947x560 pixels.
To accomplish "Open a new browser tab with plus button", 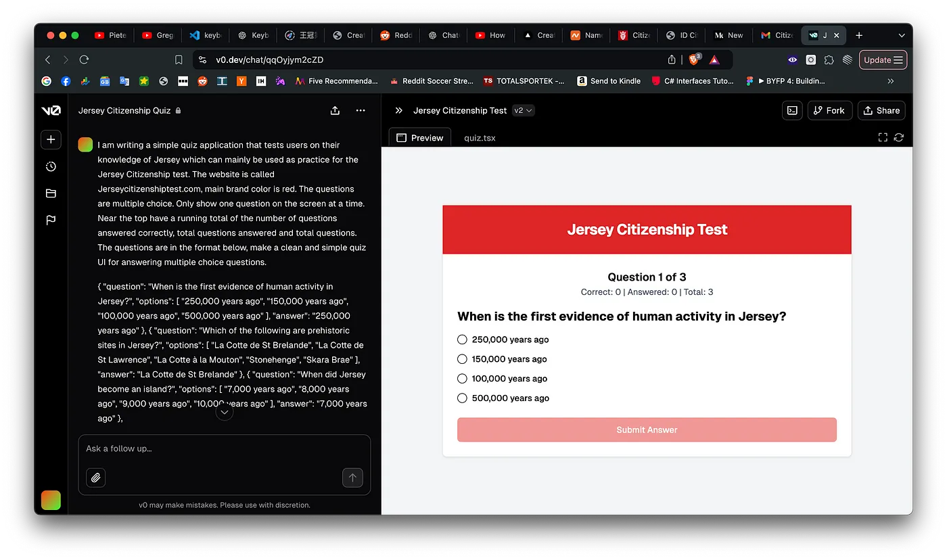I will coord(859,35).
